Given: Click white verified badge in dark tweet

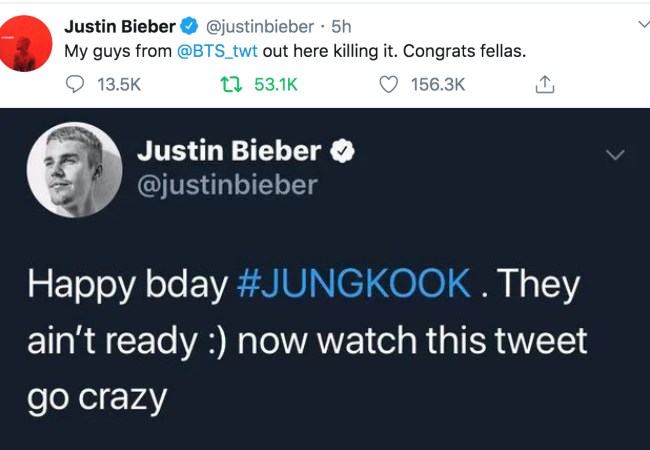Looking at the screenshot, I should click(343, 152).
